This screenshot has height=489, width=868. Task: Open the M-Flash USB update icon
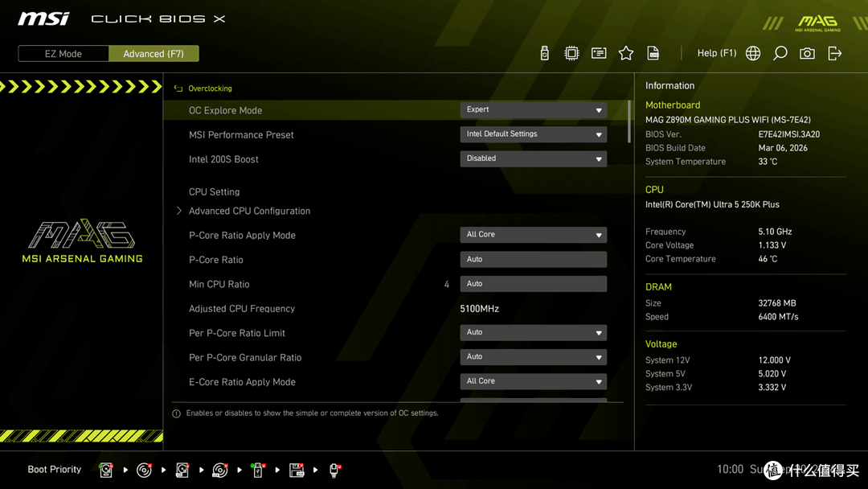click(545, 53)
